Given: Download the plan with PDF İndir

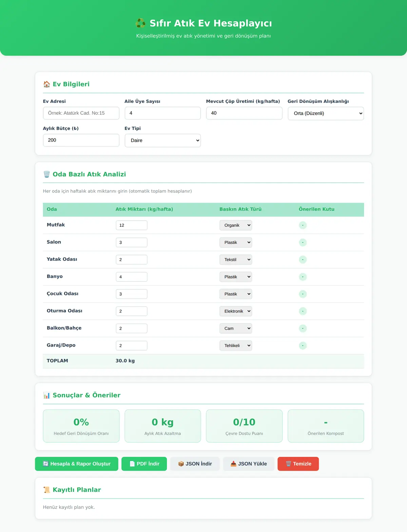Looking at the screenshot, I should [144, 464].
